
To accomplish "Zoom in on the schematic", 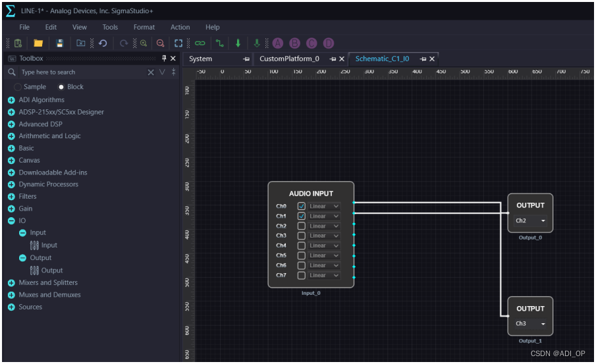I will [x=144, y=43].
